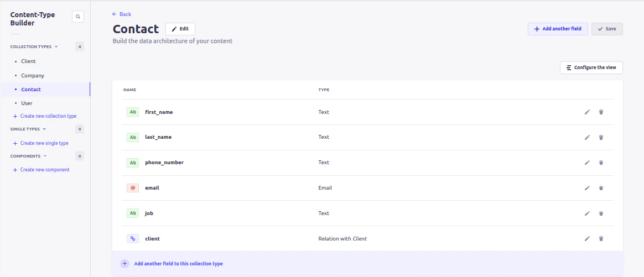This screenshot has width=644, height=277.
Task: Select Company in the sidebar
Action: point(33,75)
